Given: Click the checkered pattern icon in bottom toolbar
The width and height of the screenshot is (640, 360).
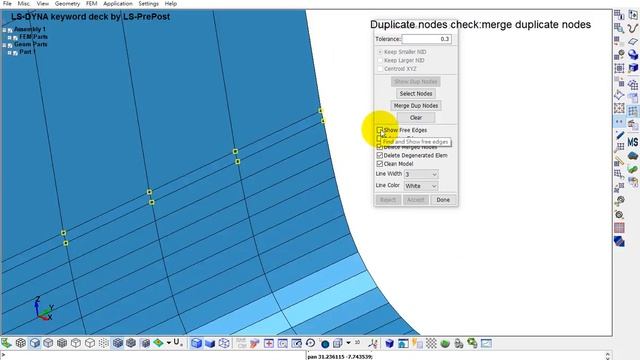Looking at the screenshot, I should pos(431,343).
